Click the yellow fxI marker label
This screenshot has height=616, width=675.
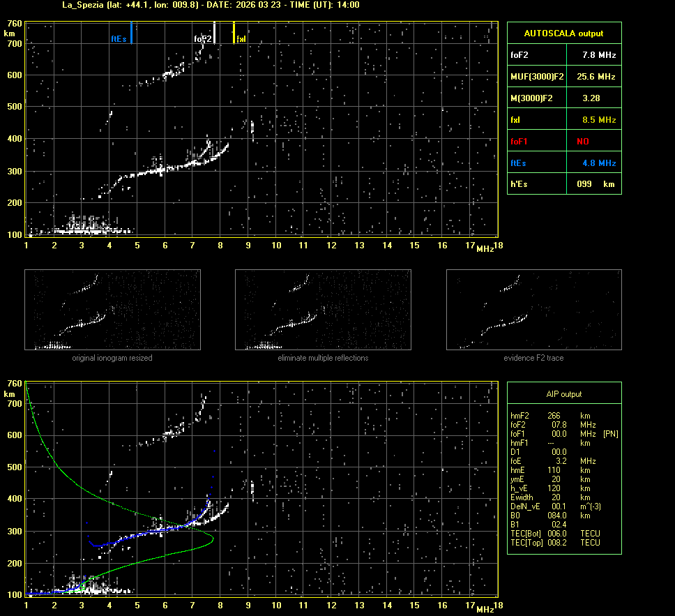coord(241,39)
